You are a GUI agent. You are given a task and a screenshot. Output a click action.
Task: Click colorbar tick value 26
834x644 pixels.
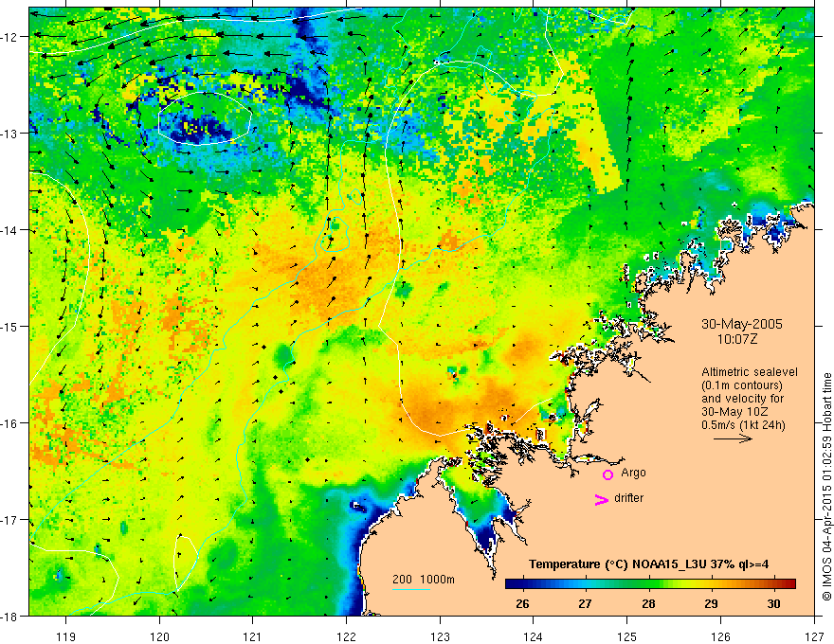523,603
